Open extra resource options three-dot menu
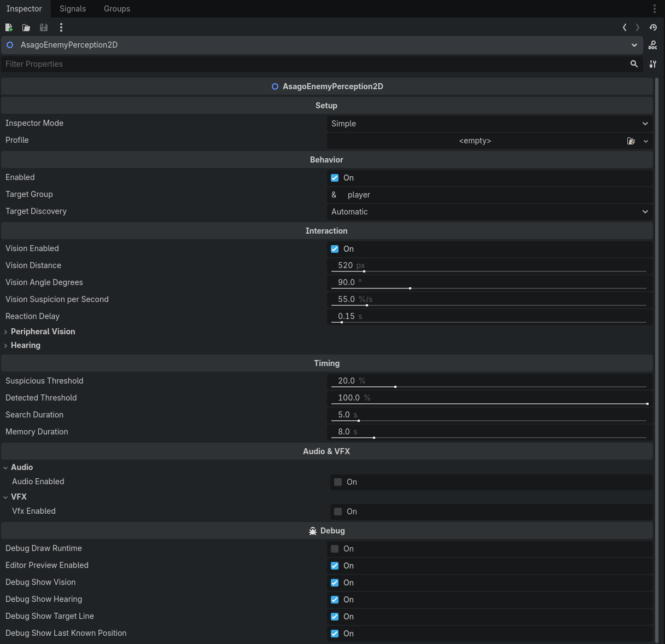Viewport: 665px width, 644px height. (x=61, y=27)
